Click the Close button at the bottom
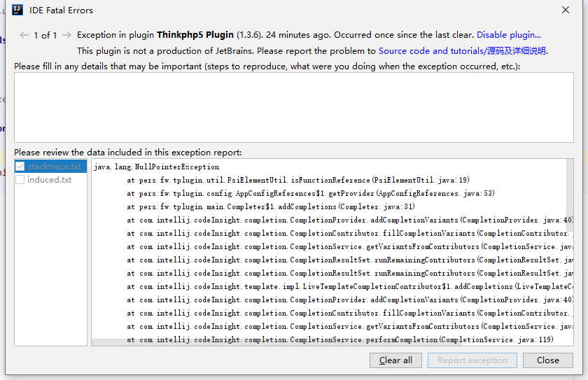 click(x=548, y=360)
